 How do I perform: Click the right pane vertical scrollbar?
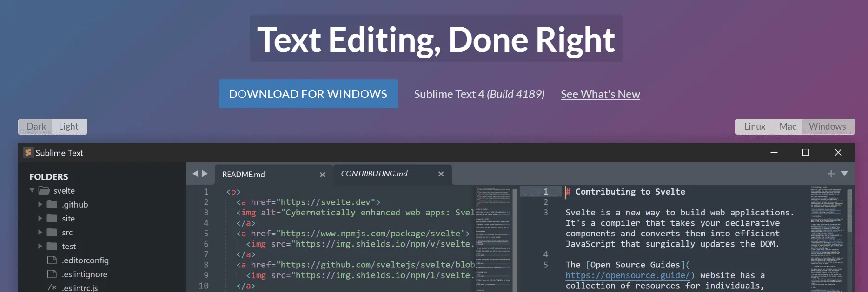(x=850, y=210)
